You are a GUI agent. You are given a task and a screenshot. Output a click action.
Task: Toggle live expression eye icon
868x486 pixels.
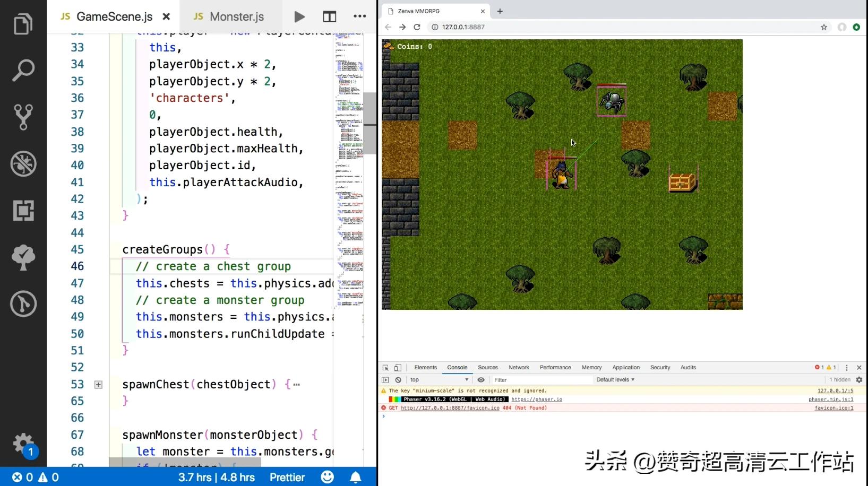[x=481, y=380]
